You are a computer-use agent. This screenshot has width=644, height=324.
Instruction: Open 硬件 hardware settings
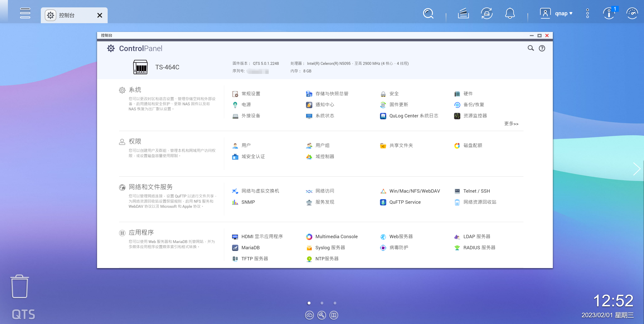tap(463, 94)
